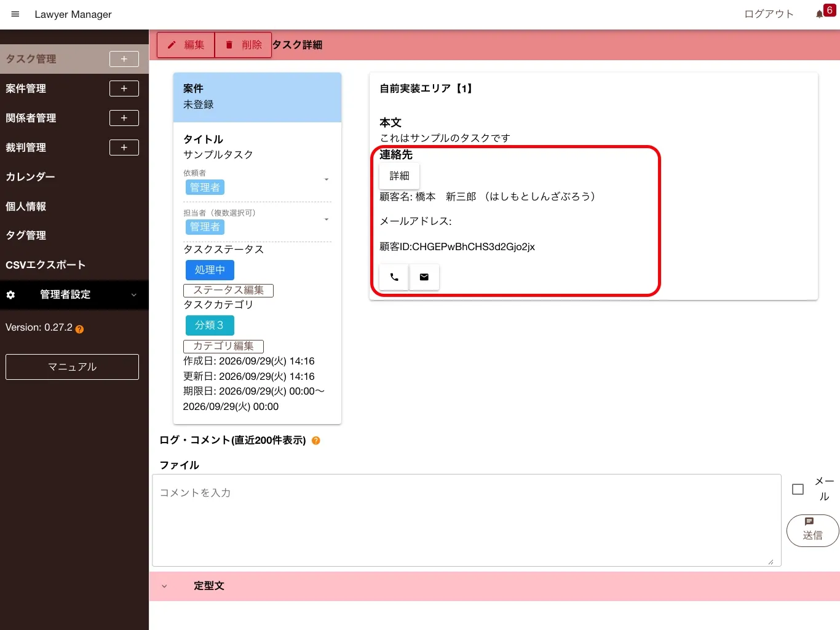Click the 管理者設定 gear icon
This screenshot has width=840, height=630.
click(x=10, y=295)
